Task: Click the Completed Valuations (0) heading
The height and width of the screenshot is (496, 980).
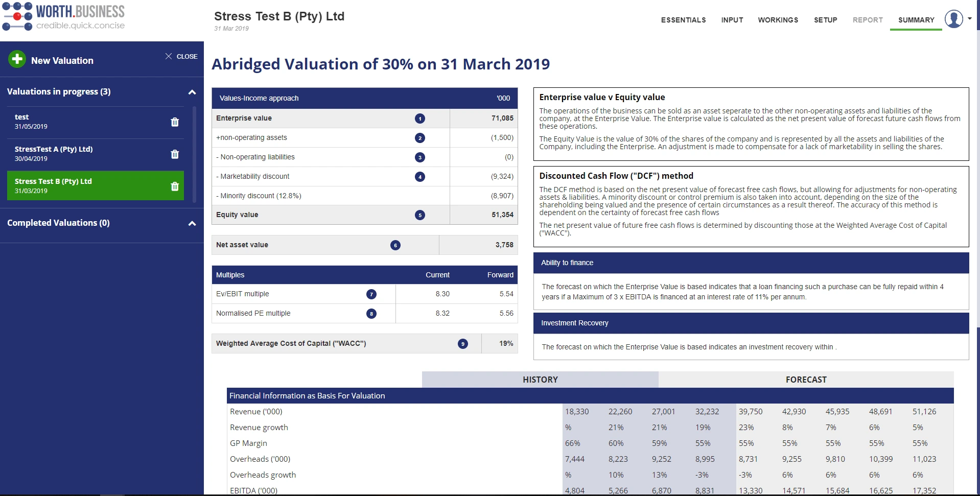Action: pyautogui.click(x=58, y=223)
